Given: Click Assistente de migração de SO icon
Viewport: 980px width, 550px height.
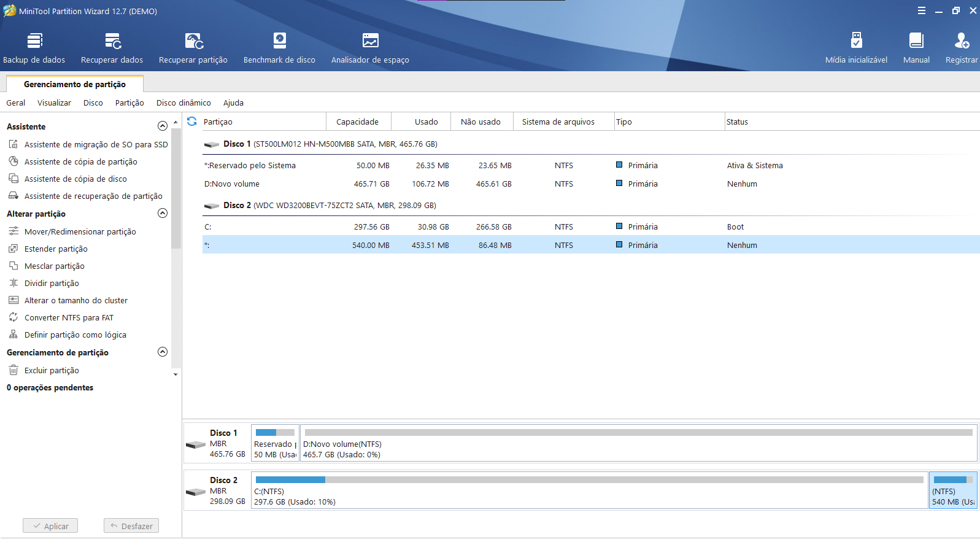Looking at the screenshot, I should tap(14, 144).
